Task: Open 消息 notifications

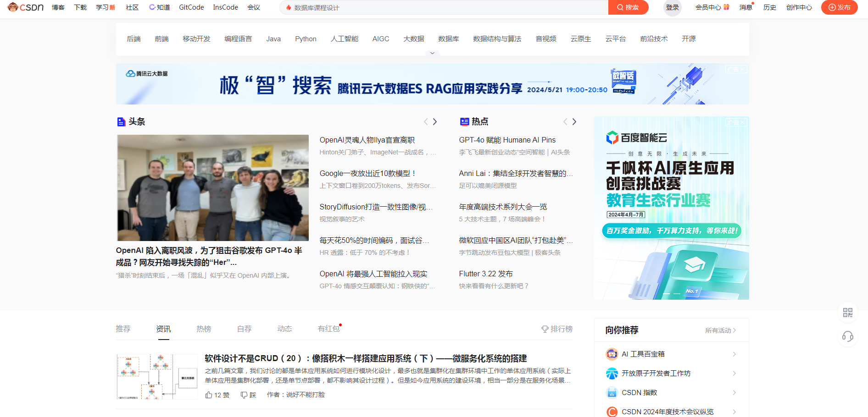Action: coord(746,7)
